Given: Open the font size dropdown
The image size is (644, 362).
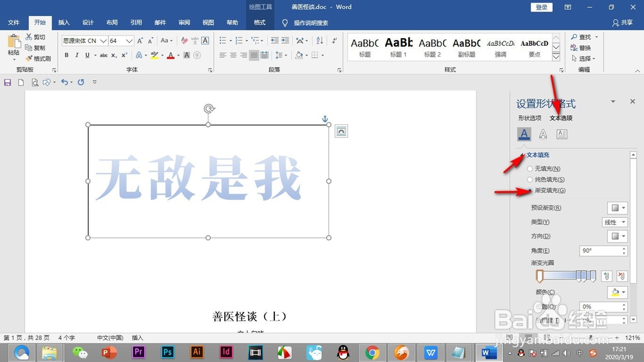Looking at the screenshot, I should click(129, 41).
